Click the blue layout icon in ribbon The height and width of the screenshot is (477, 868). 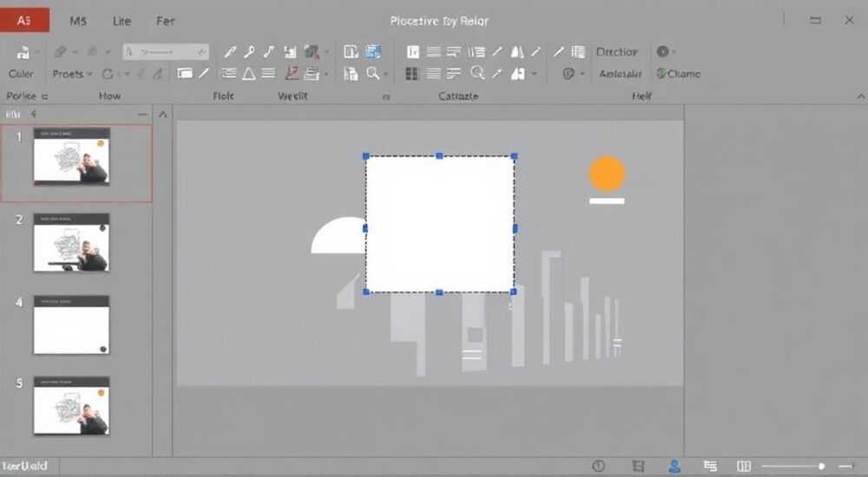coord(373,51)
